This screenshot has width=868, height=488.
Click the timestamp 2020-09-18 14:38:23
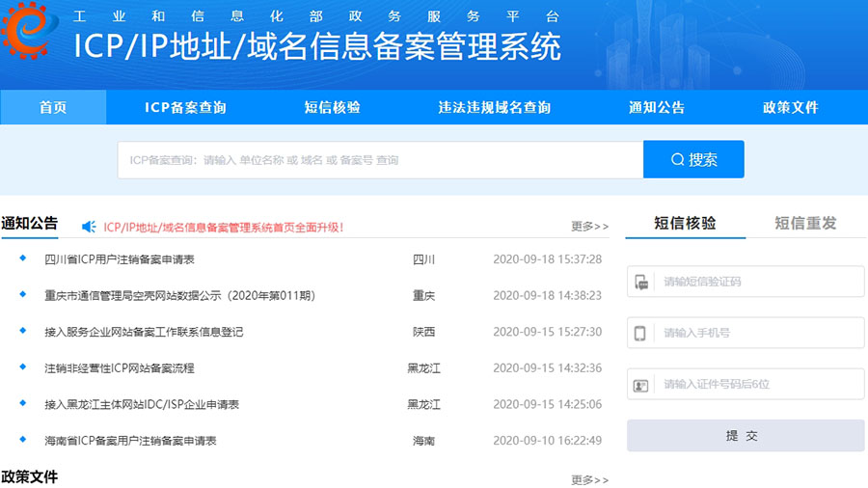548,295
